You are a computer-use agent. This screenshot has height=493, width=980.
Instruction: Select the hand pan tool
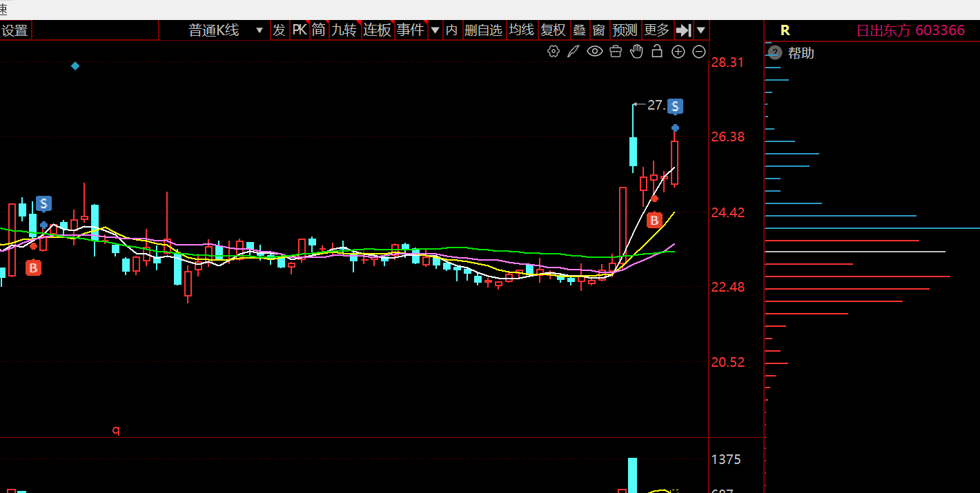coord(636,51)
